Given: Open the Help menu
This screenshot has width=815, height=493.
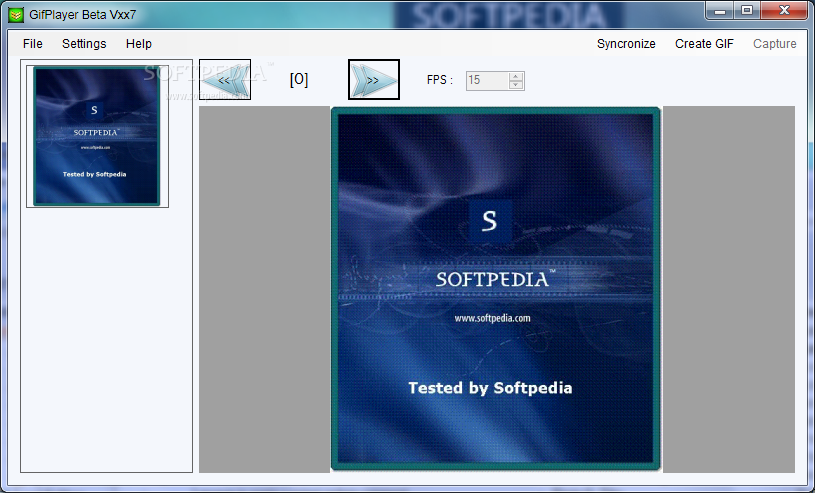Looking at the screenshot, I should tap(138, 44).
